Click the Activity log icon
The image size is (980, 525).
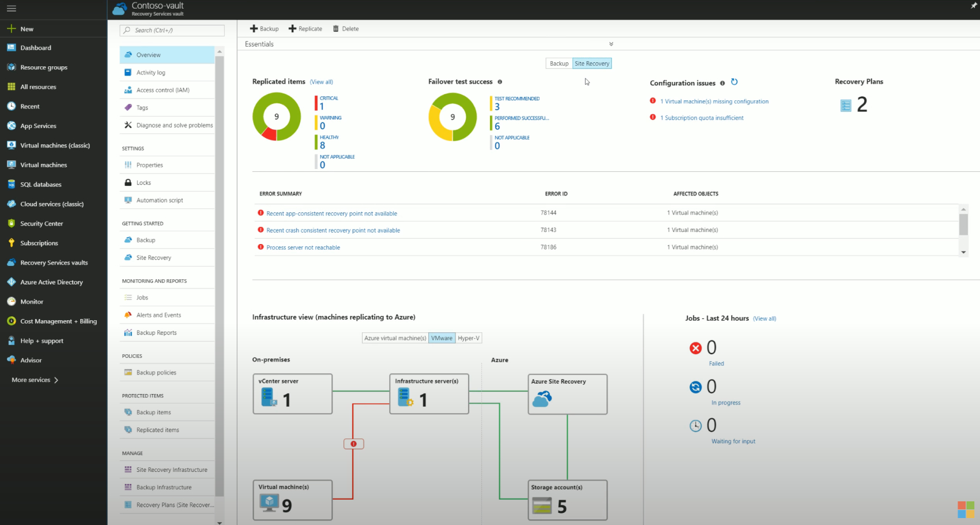[128, 73]
